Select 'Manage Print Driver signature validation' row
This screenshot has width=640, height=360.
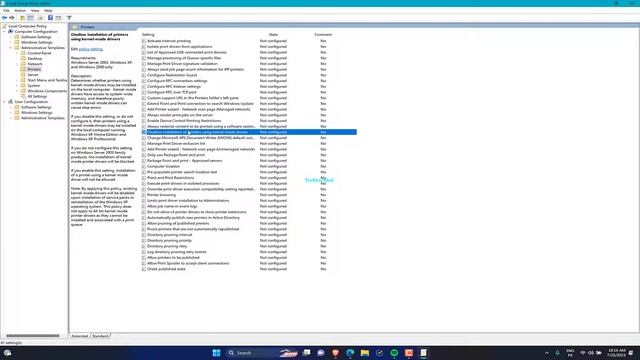[249, 64]
